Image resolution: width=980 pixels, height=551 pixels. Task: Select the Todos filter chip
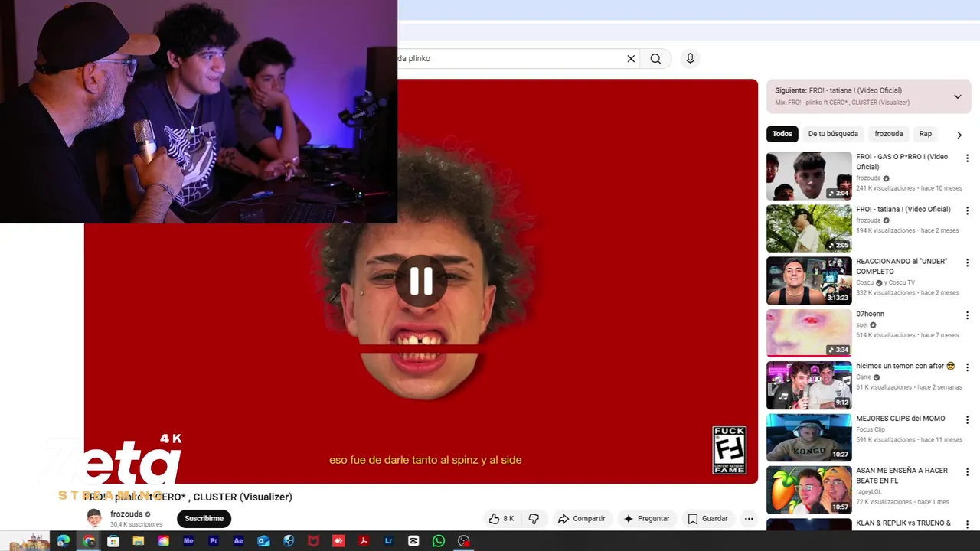[x=782, y=134]
